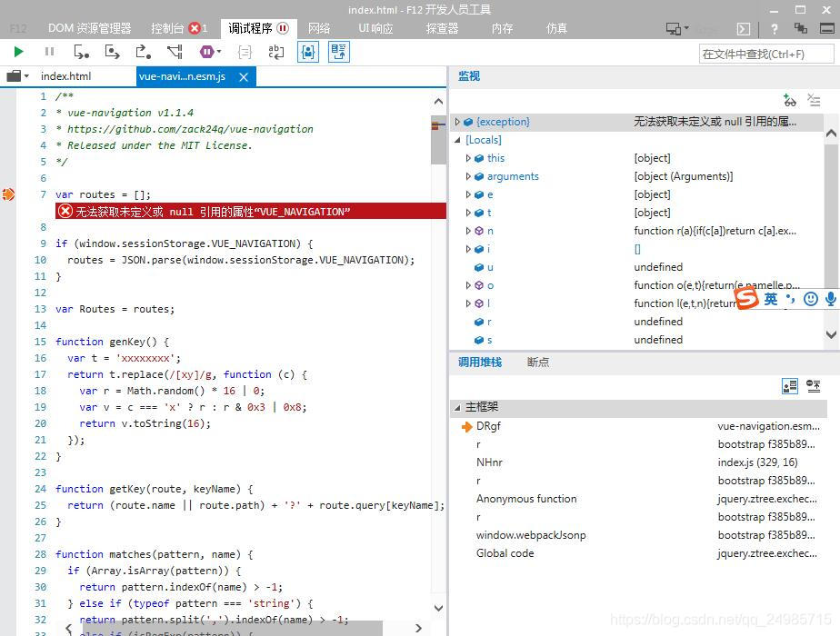Click the add watch glasses icon
Viewport: 840px width, 636px height.
coord(790,100)
